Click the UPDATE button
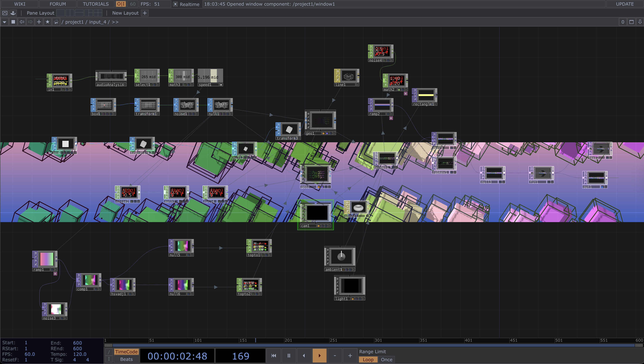 (624, 4)
